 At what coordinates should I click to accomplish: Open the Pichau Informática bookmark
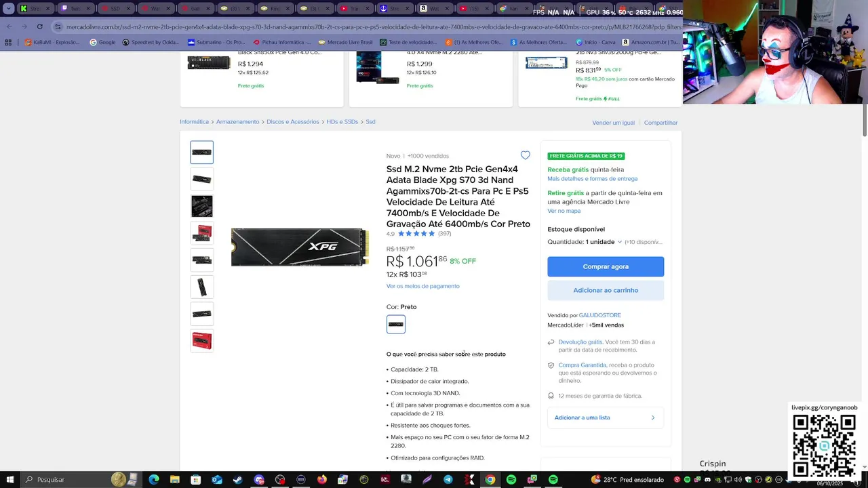(282, 42)
